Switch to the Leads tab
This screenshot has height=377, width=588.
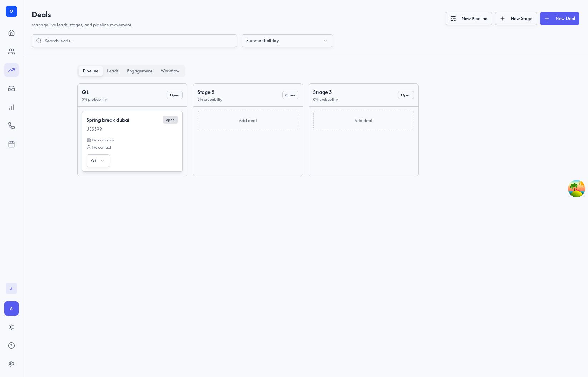tap(113, 71)
